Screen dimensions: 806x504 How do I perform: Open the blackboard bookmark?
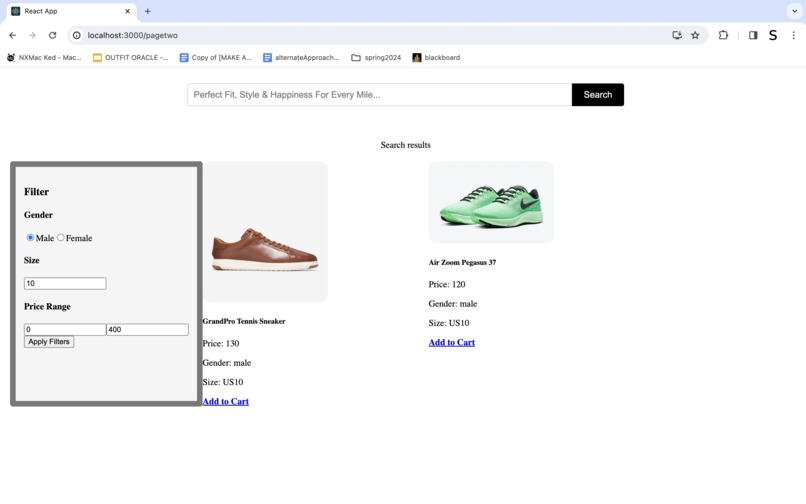pos(436,58)
